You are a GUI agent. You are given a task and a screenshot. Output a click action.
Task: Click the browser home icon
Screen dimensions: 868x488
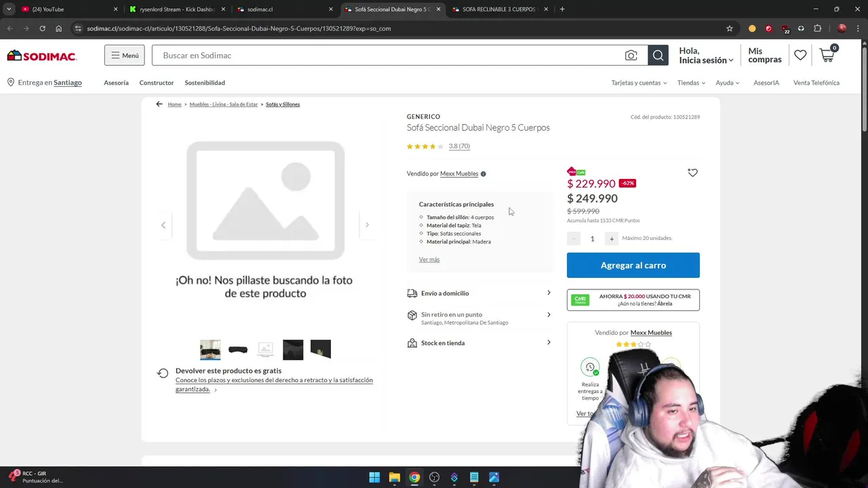[59, 28]
